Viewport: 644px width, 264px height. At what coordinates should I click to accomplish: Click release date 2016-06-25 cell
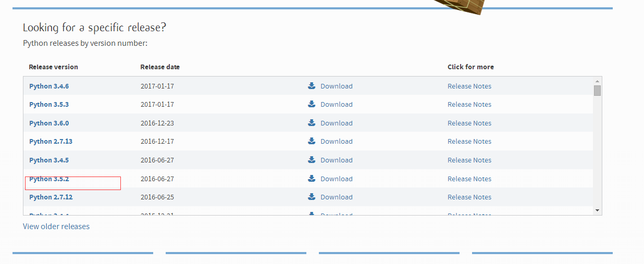click(157, 197)
